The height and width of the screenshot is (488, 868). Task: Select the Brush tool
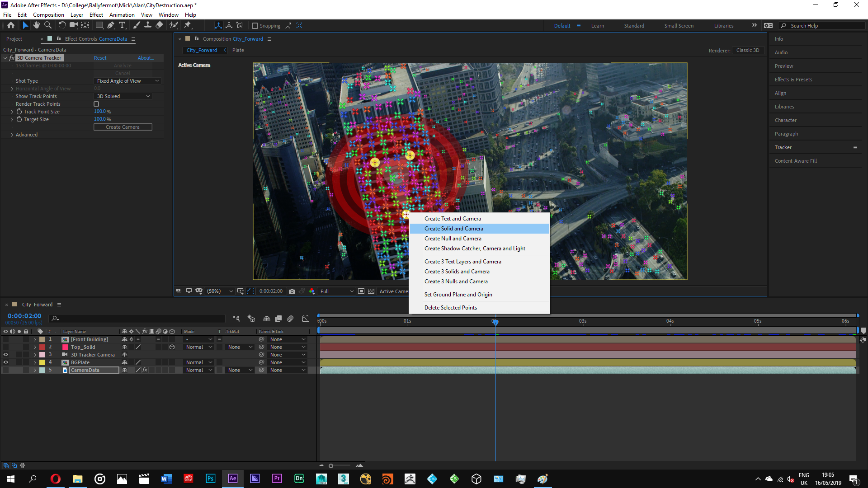click(136, 25)
